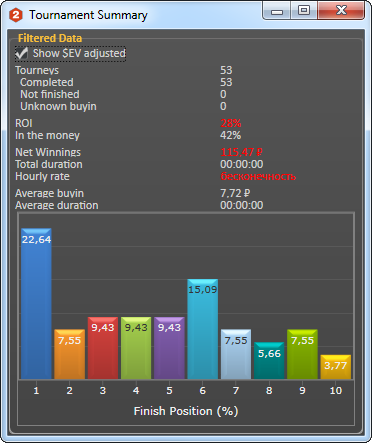This screenshot has height=443, width=372.
Task: Click the Finish Position (%) axis title
Action: point(186,411)
